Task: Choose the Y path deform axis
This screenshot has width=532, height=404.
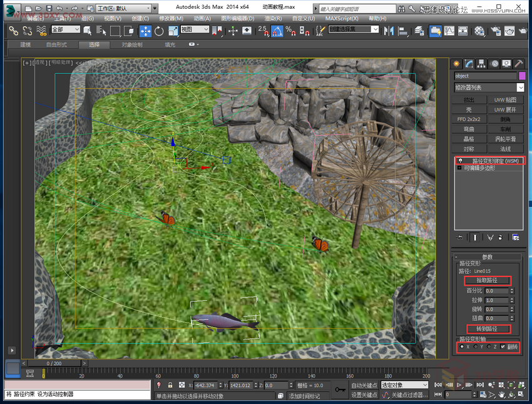Action: tap(475, 346)
